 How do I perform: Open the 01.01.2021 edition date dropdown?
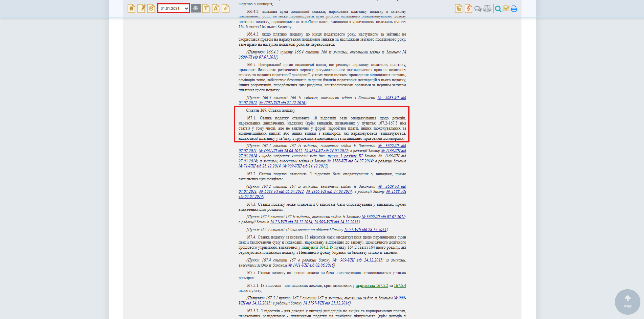(x=174, y=8)
